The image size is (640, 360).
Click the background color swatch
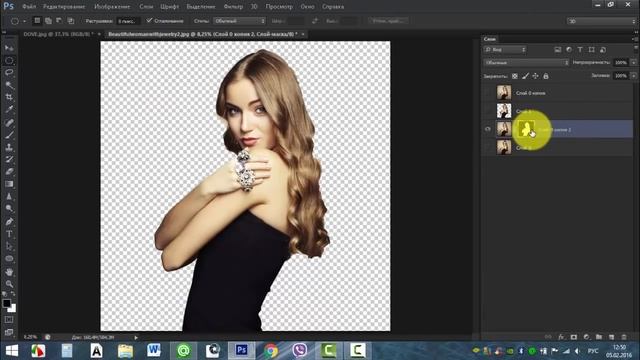click(x=13, y=308)
